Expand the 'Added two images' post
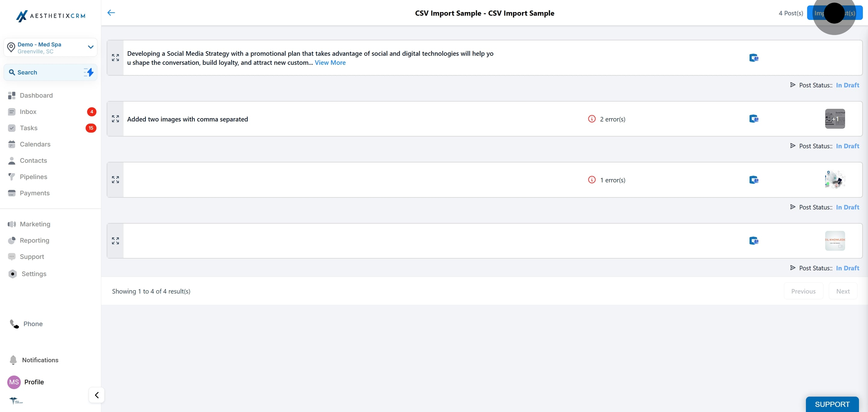 [x=115, y=119]
